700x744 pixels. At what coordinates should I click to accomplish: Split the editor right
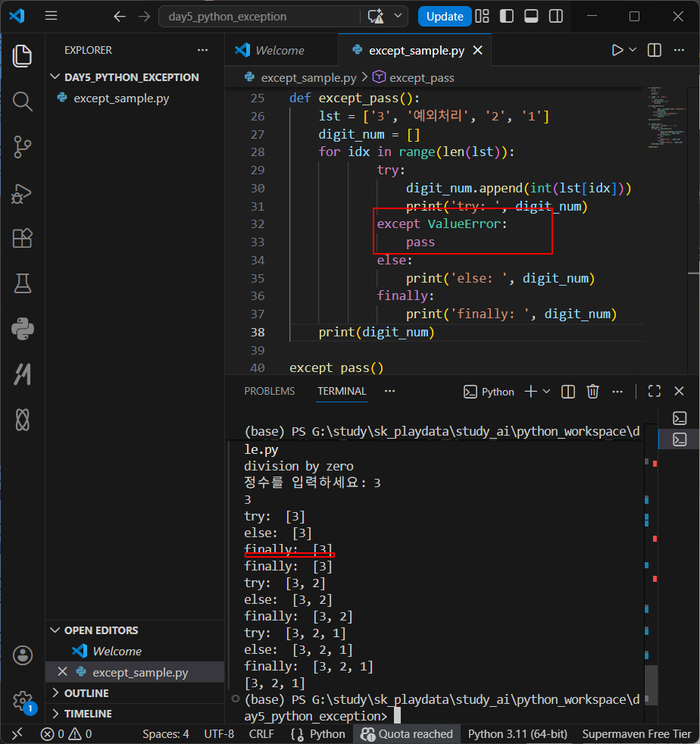coord(655,50)
